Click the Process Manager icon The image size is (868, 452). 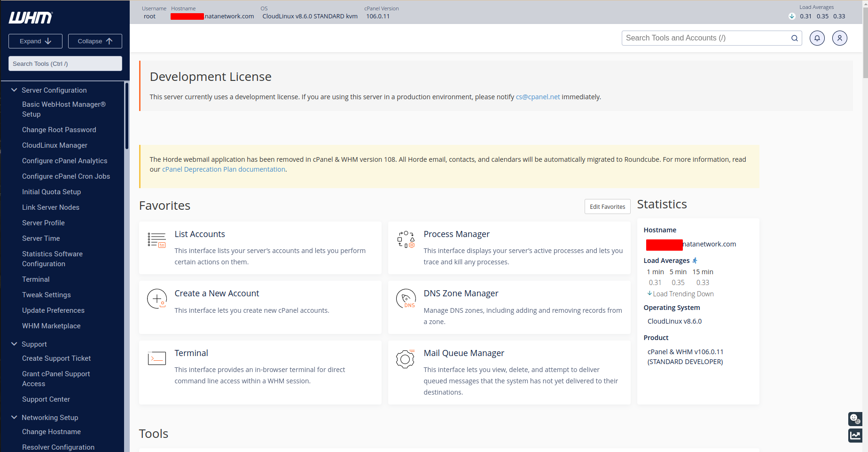[406, 239]
